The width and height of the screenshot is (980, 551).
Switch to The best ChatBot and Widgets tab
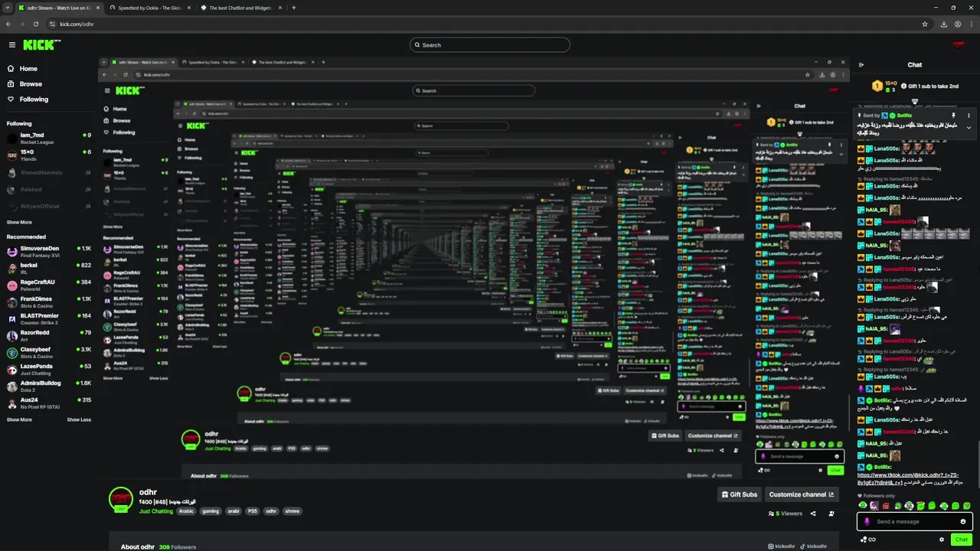[x=240, y=8]
